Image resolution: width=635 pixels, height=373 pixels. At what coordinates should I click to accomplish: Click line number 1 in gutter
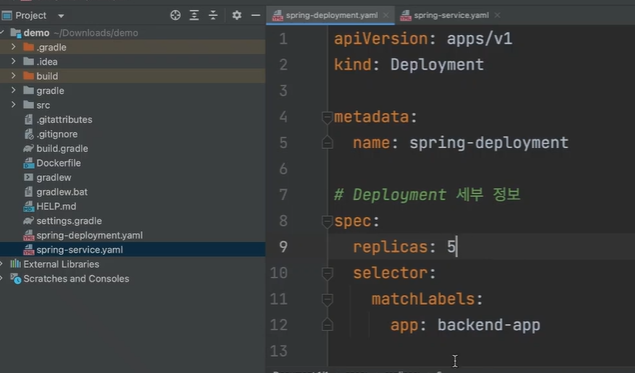coord(283,39)
